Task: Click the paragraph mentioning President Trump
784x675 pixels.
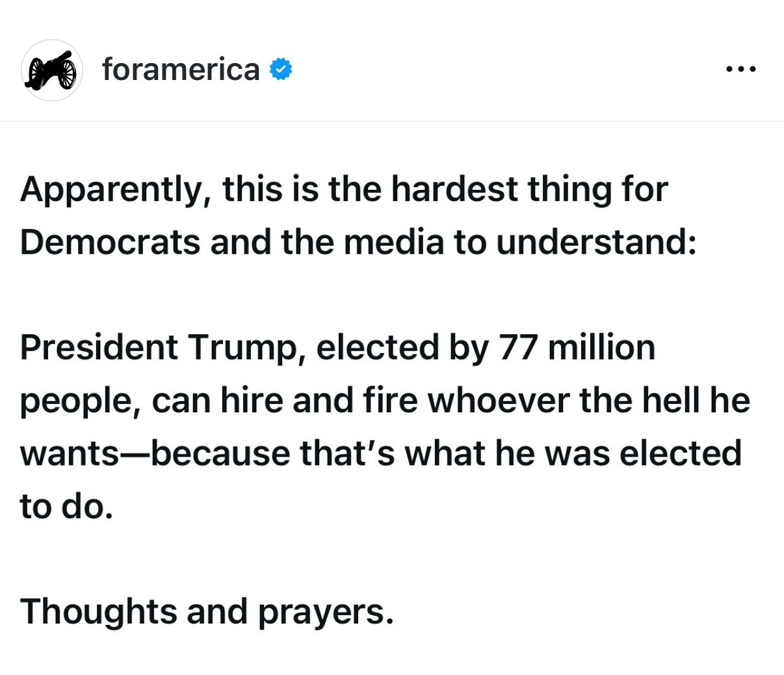Action: 384,400
